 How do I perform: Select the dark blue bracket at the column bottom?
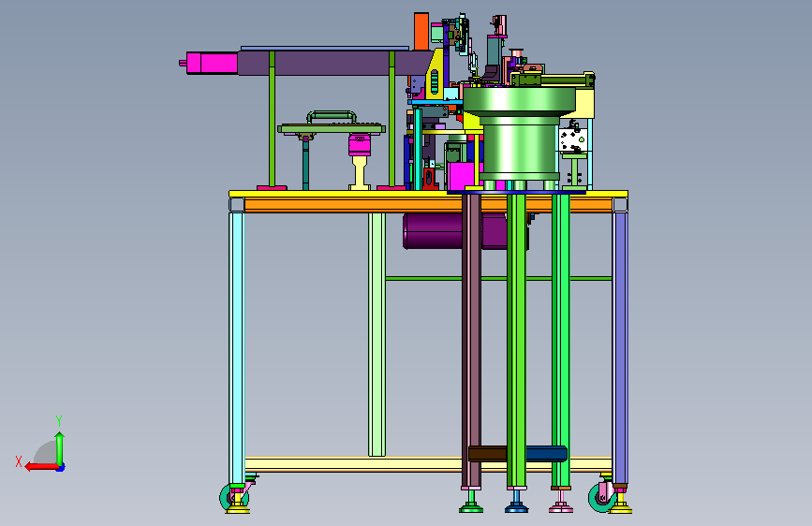(546, 454)
